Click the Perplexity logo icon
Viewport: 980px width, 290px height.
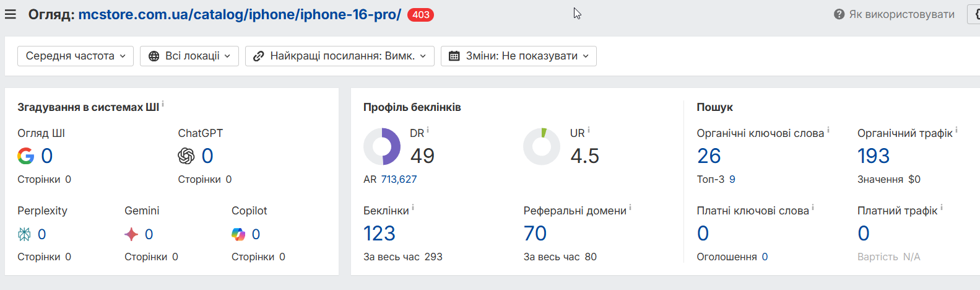(24, 234)
